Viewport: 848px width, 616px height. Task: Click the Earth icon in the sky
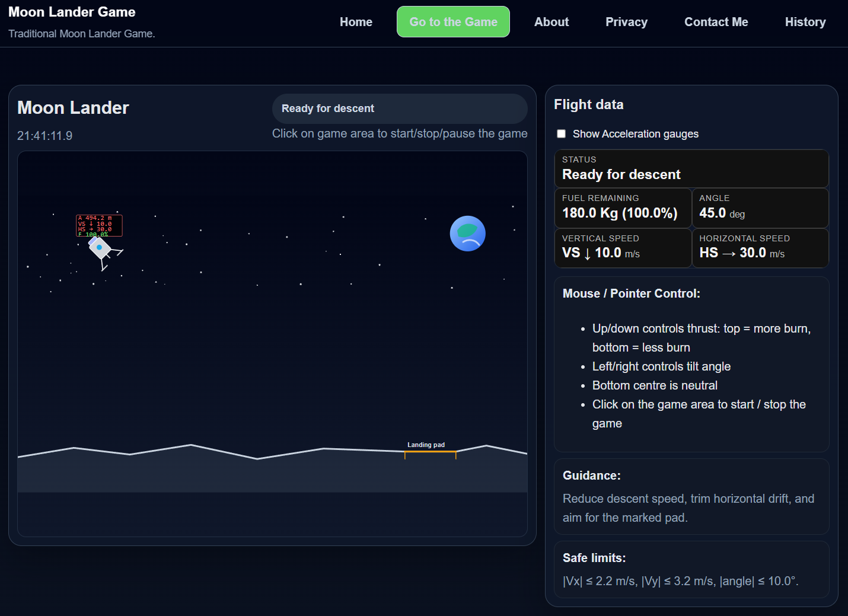[468, 233]
